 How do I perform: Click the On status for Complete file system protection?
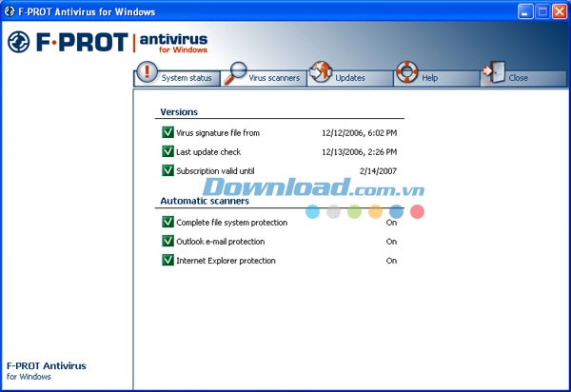click(x=391, y=223)
